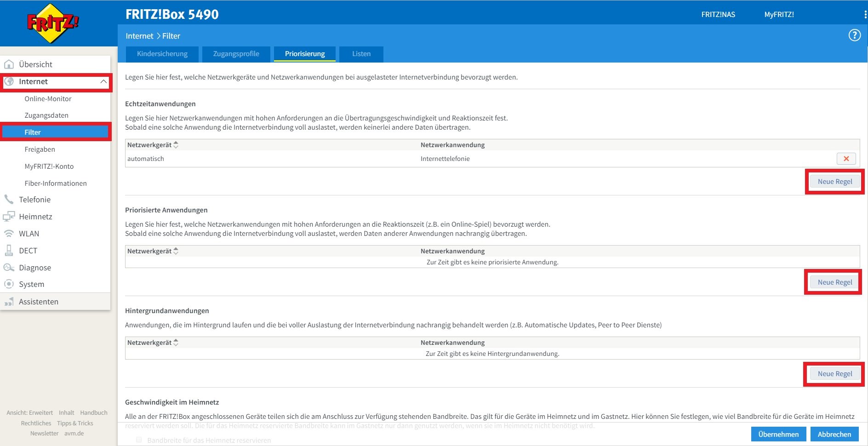The width and height of the screenshot is (868, 446).
Task: Click the DECT handset icon
Action: click(9, 251)
